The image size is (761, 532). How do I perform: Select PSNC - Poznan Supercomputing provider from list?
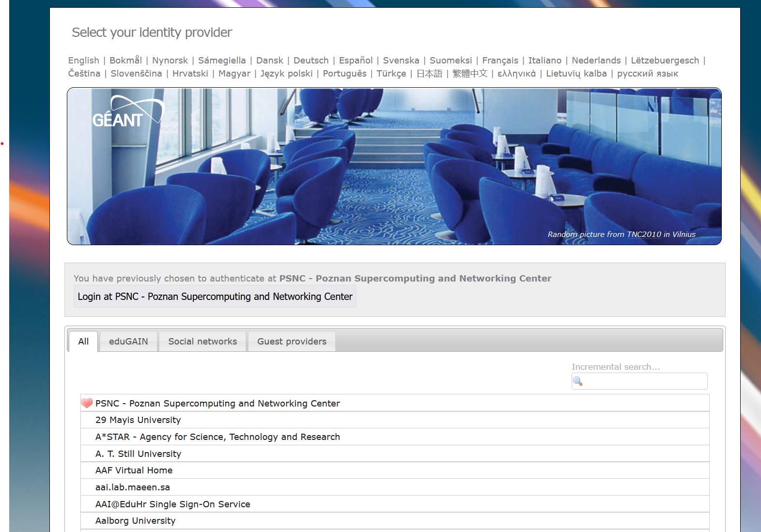click(x=395, y=403)
